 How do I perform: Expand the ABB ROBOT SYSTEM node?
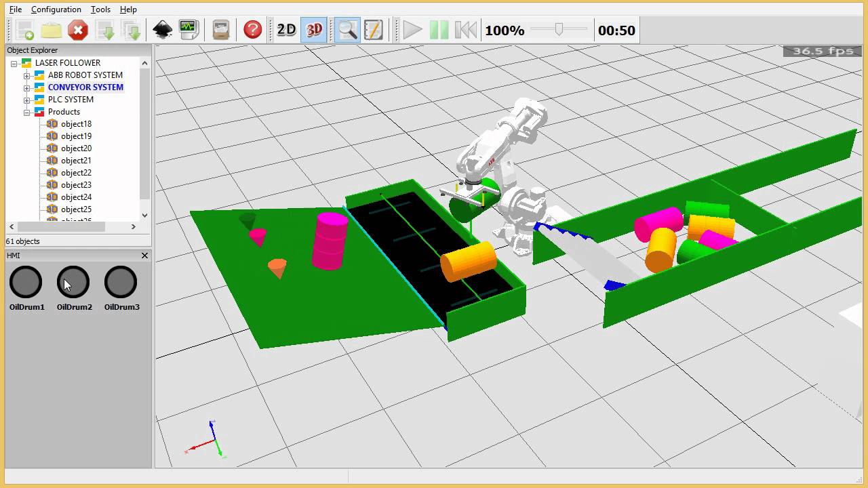click(27, 75)
